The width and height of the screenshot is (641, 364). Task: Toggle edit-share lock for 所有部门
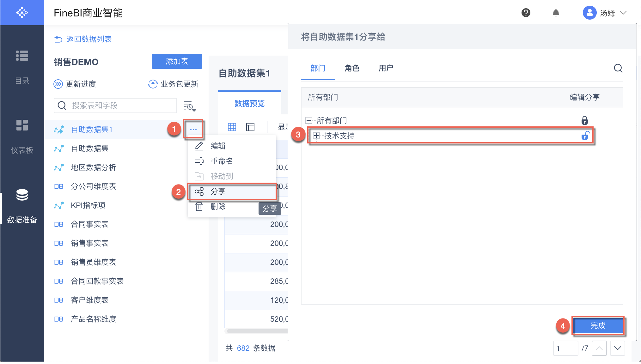584,120
